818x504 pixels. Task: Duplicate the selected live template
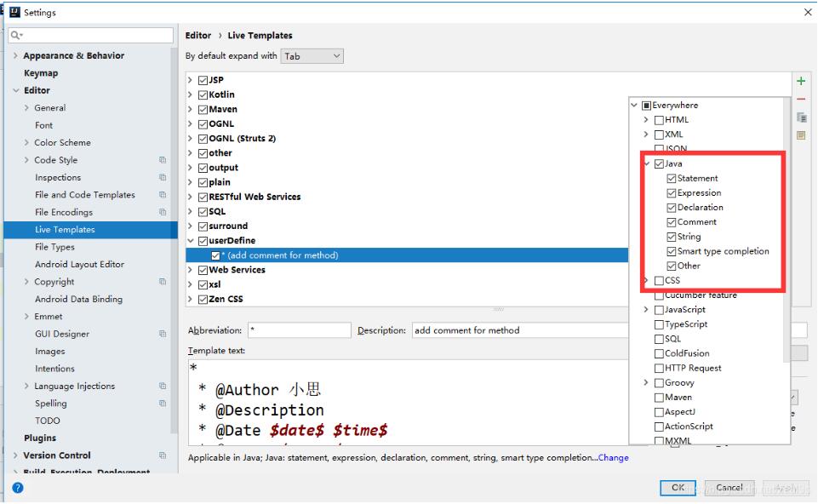click(801, 117)
